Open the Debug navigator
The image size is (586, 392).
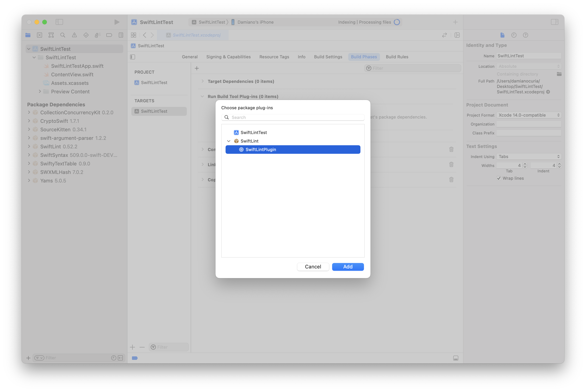[97, 35]
